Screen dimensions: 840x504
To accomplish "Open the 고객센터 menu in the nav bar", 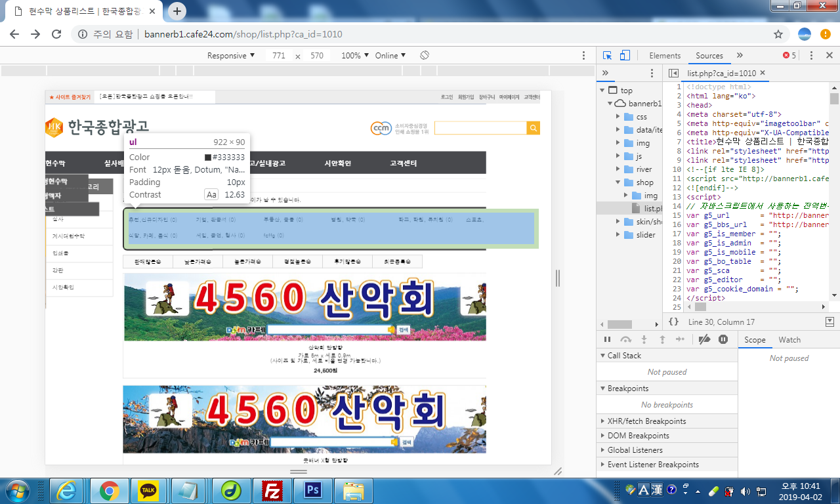I will pyautogui.click(x=403, y=163).
